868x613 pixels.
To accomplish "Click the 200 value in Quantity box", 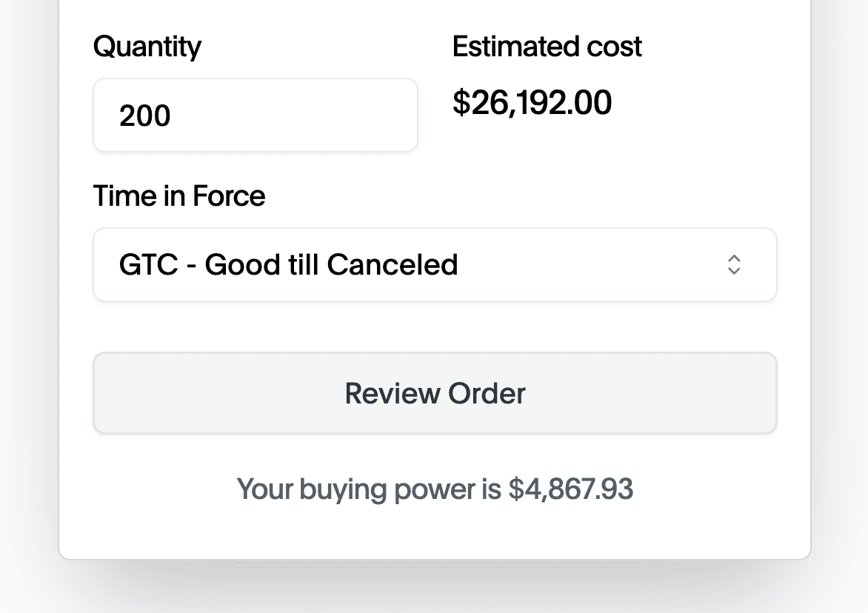I will pyautogui.click(x=145, y=116).
